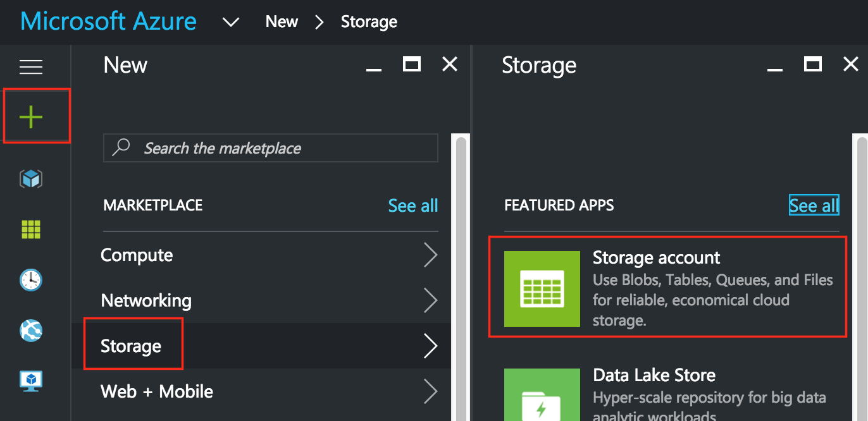Select the All resources cube icon in sidebar

pyautogui.click(x=30, y=179)
